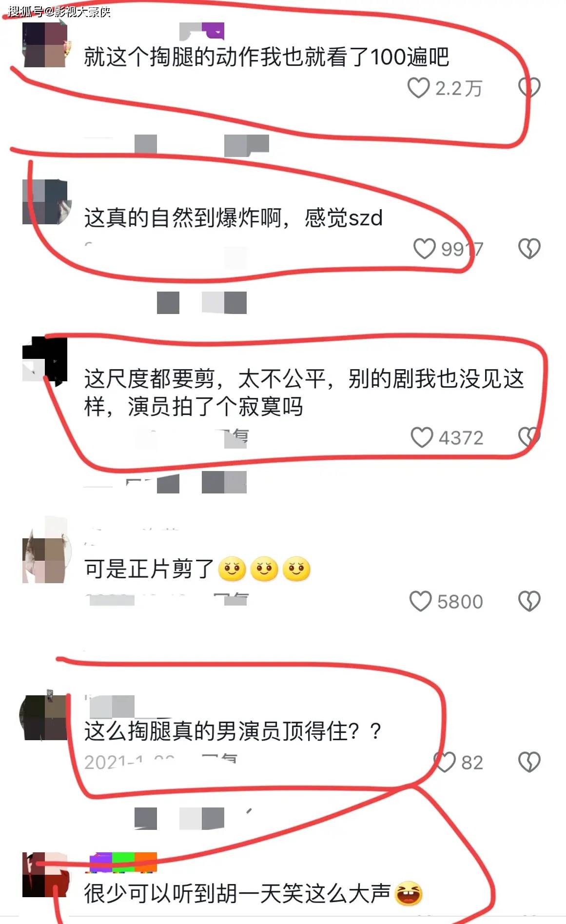The height and width of the screenshot is (924, 566).
Task: Tap broken heart on 感觉szd comment
Action: [529, 249]
